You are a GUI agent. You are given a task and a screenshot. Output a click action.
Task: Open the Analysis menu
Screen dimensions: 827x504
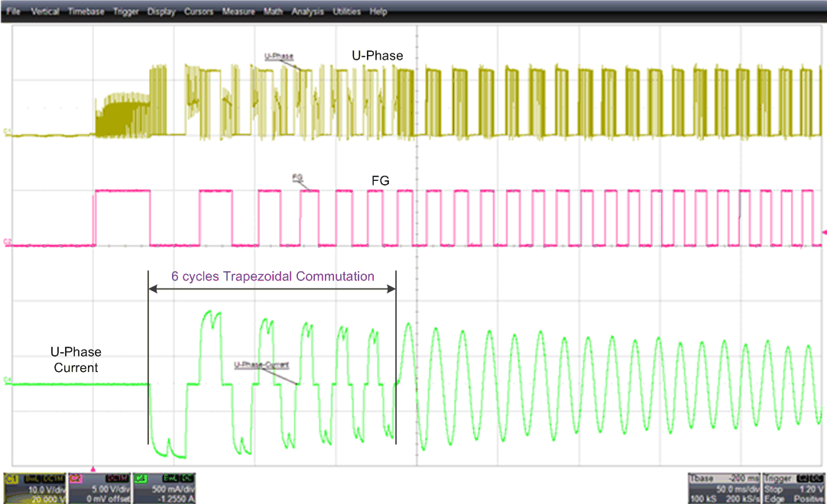306,12
